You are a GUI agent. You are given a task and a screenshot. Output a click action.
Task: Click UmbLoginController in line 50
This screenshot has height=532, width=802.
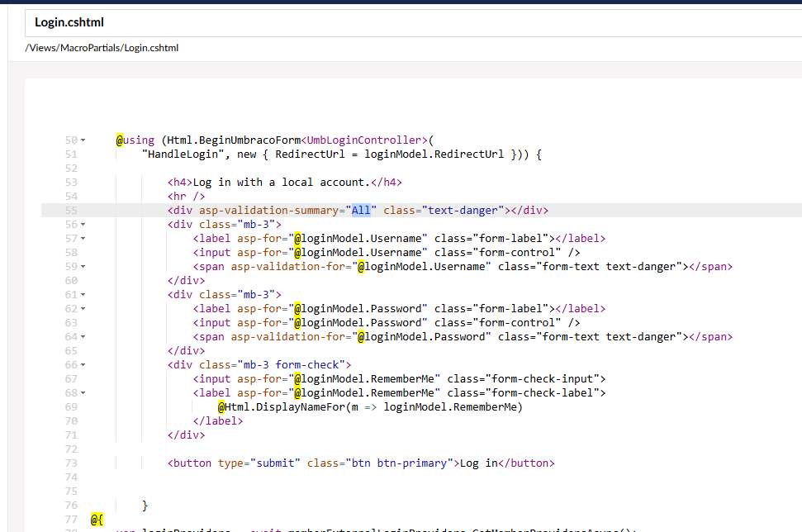coord(364,140)
